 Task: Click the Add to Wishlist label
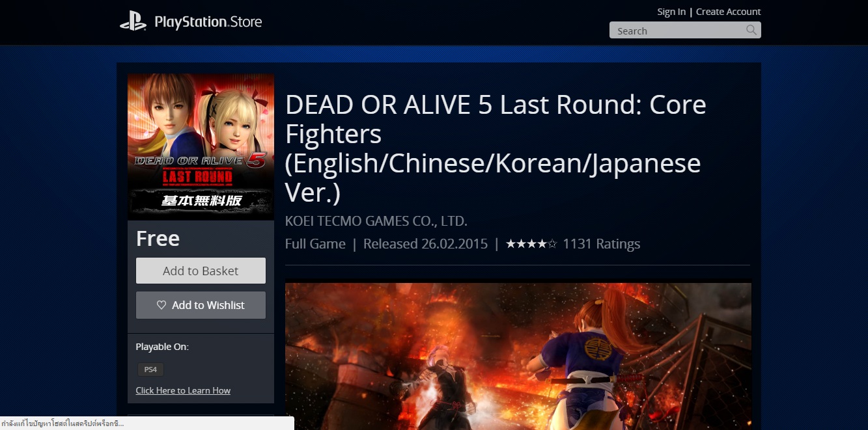coord(208,305)
